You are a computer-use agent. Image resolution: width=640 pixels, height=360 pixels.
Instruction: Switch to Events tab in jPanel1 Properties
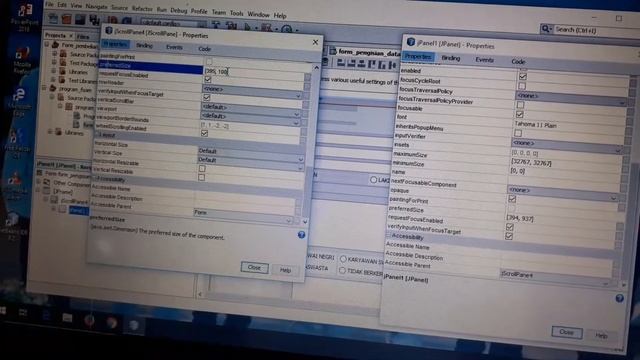tap(484, 60)
